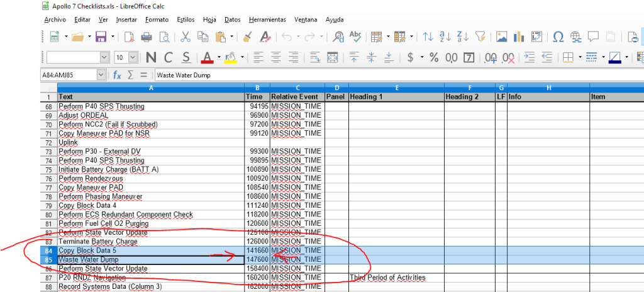Align cell content to bottom
This screenshot has width=644, height=292.
point(389,57)
